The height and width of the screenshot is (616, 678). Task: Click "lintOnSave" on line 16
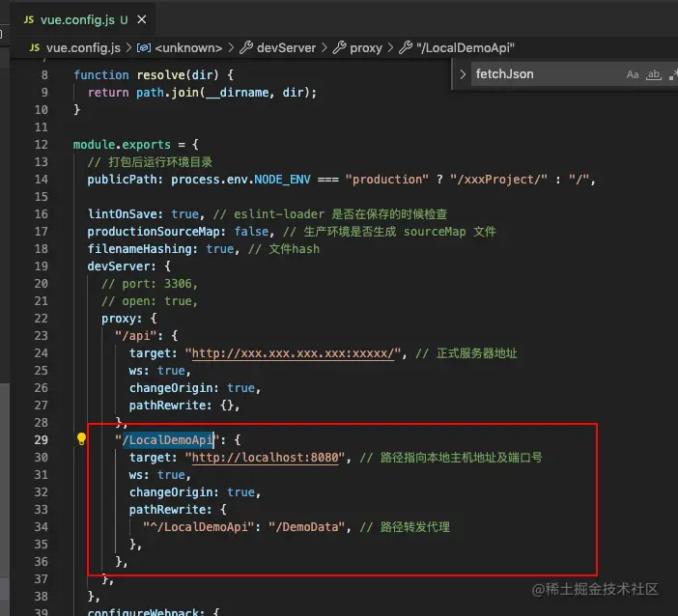[x=122, y=214]
